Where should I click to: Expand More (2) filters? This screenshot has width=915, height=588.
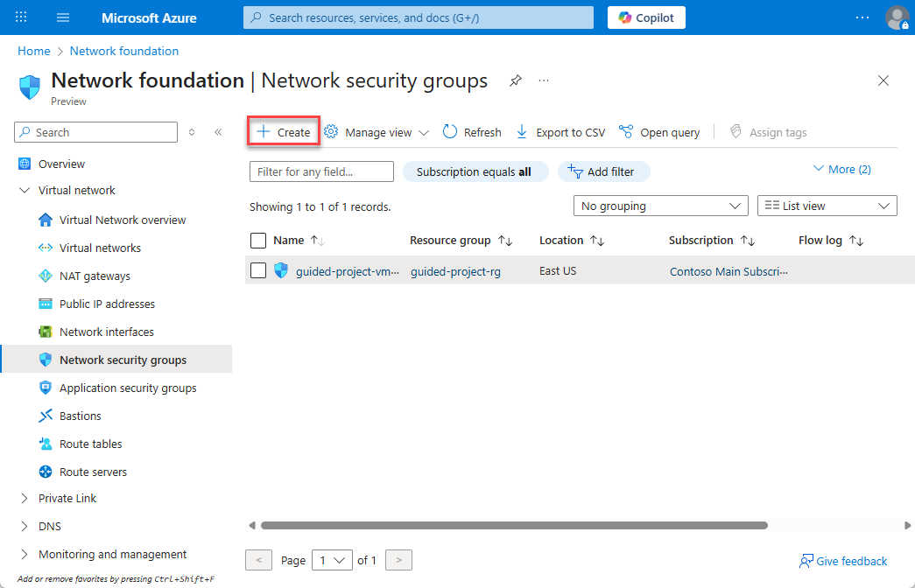pyautogui.click(x=842, y=169)
